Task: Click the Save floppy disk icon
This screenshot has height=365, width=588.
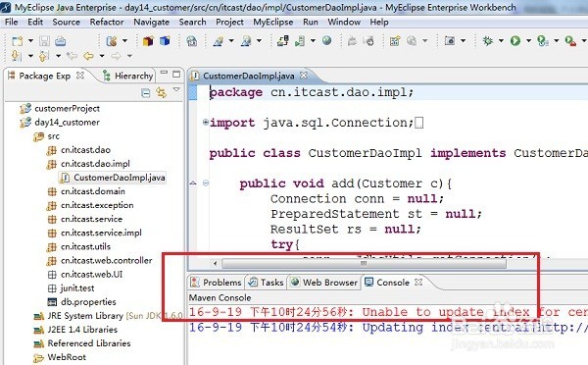Action: pos(45,41)
